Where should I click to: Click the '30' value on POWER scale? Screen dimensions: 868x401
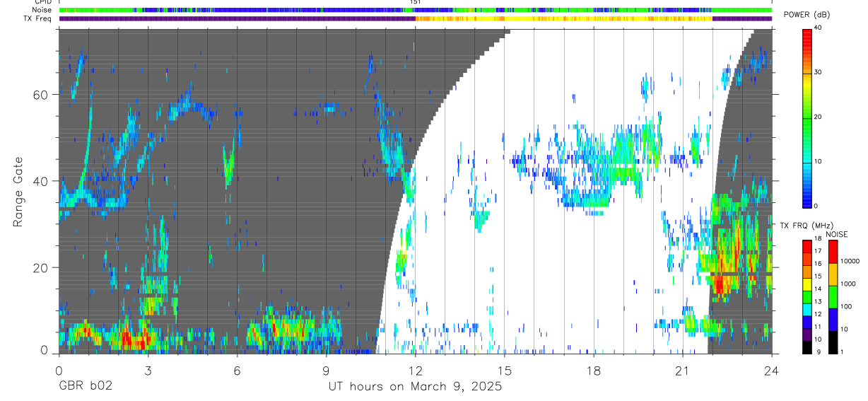click(x=819, y=73)
